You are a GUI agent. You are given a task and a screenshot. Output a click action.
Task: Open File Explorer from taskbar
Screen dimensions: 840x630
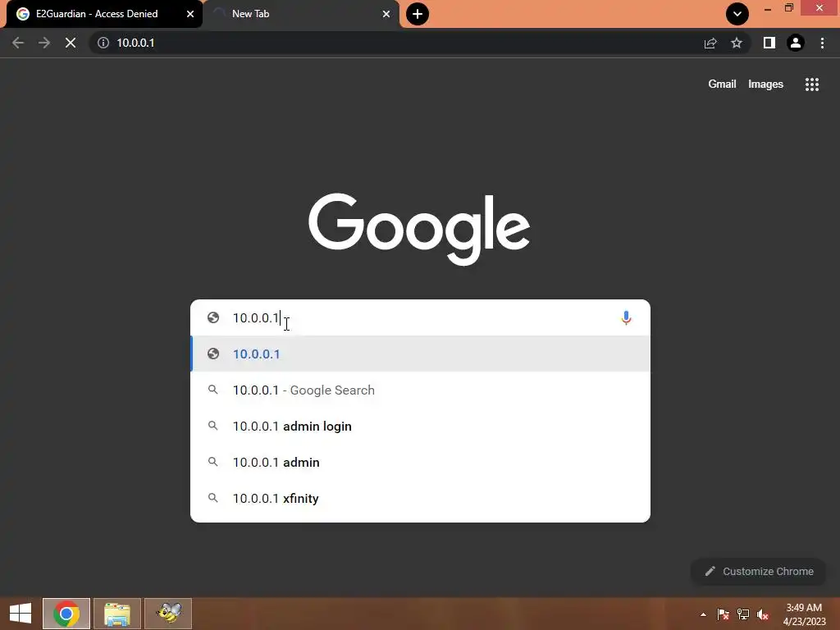coord(117,614)
